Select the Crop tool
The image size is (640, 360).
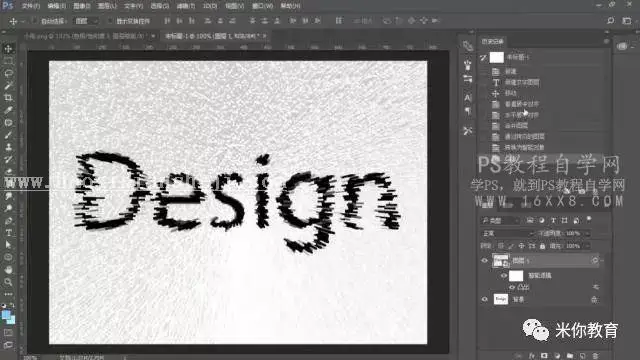click(8, 98)
